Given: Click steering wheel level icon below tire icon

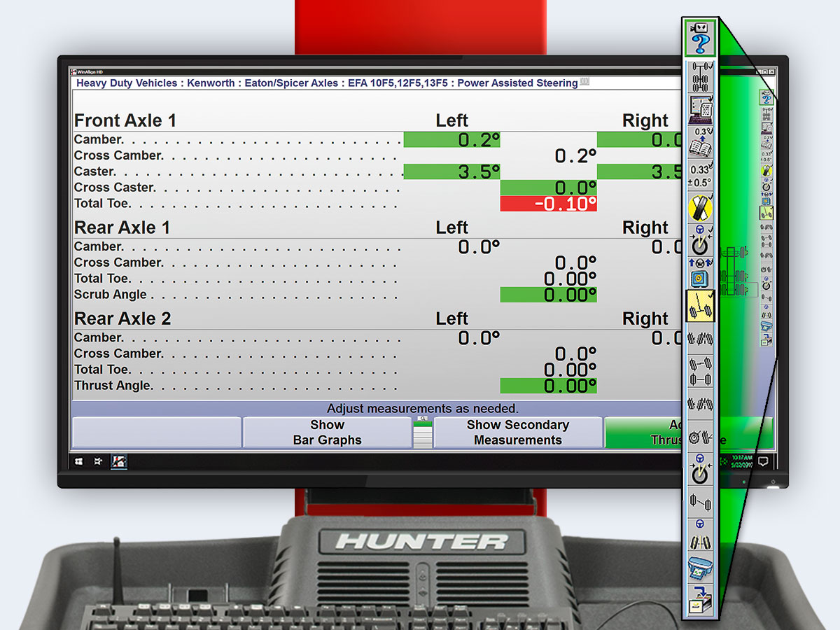Looking at the screenshot, I should tap(699, 240).
